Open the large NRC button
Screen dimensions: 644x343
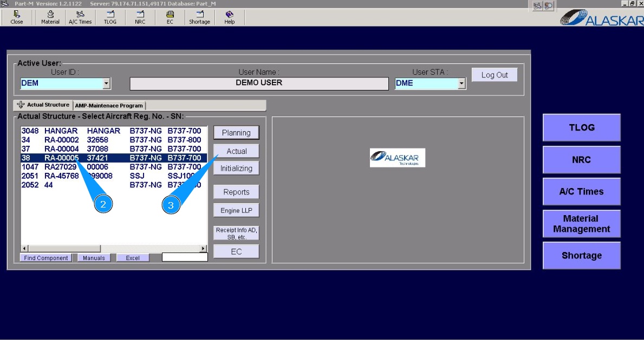click(582, 160)
